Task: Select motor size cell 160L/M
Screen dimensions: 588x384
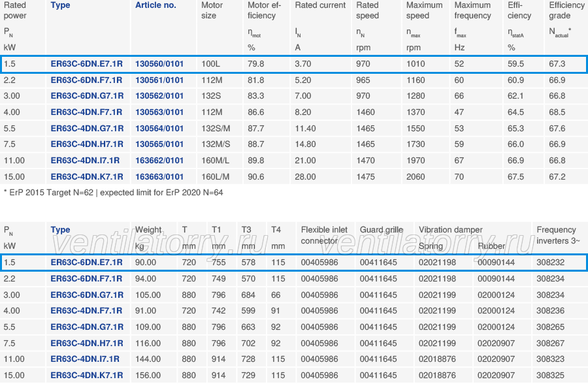Action: (x=215, y=176)
